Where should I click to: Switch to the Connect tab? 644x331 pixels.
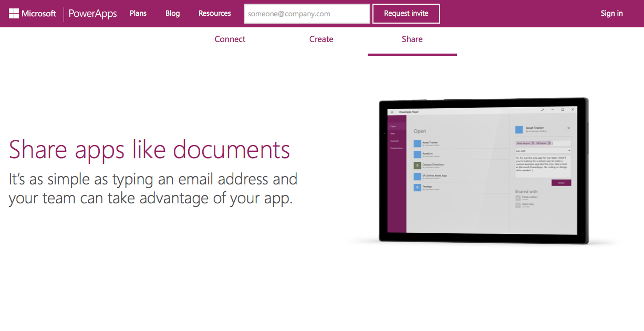(230, 39)
